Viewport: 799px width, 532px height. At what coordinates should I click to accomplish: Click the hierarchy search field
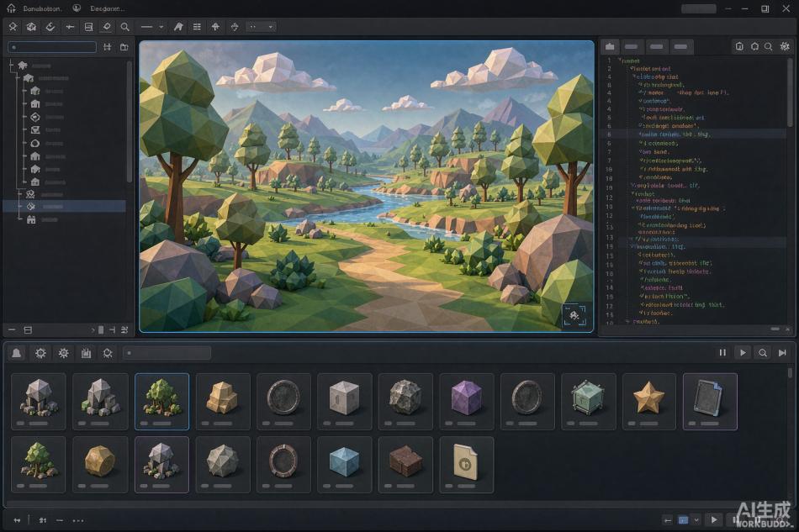(x=52, y=47)
